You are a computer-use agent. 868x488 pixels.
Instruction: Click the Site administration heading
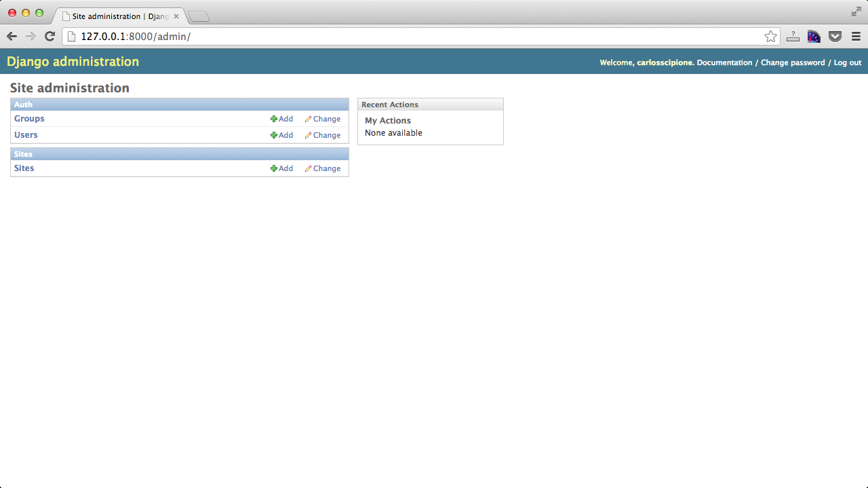coord(70,88)
